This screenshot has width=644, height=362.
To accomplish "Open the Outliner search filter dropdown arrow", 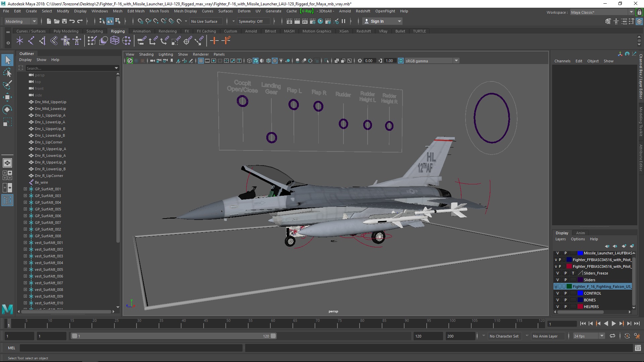I will pyautogui.click(x=116, y=68).
